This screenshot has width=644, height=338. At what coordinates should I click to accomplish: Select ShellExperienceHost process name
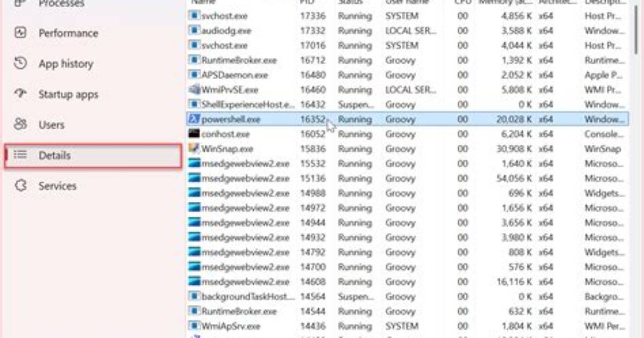pyautogui.click(x=248, y=105)
